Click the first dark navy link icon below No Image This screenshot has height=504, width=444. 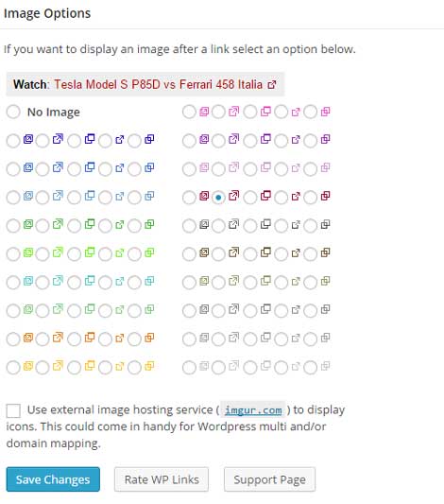coord(28,139)
